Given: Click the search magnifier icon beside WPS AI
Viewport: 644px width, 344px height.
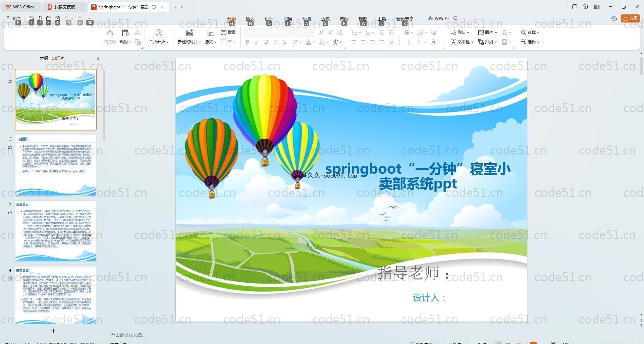Looking at the screenshot, I should tap(456, 18).
